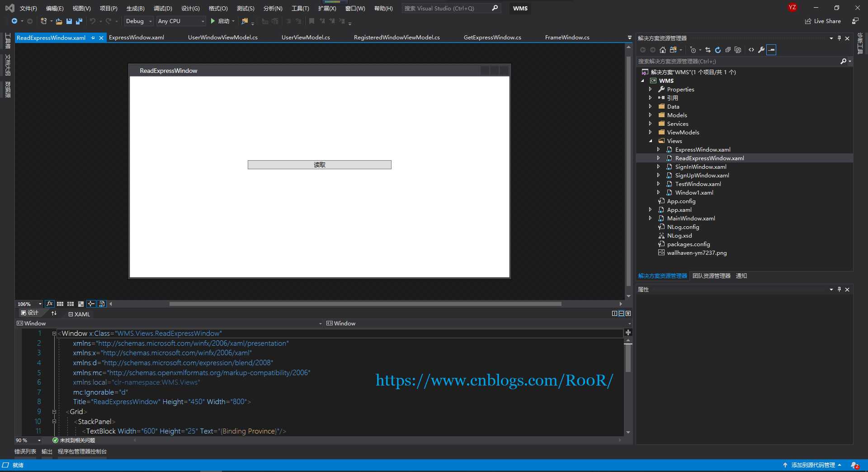Toggle Show Snap Grid in the designer
This screenshot has width=868, height=472.
point(60,304)
